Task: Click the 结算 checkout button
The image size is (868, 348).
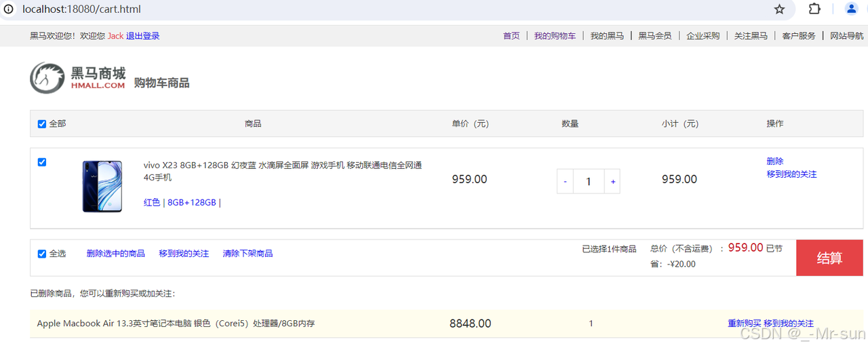Action: point(829,258)
